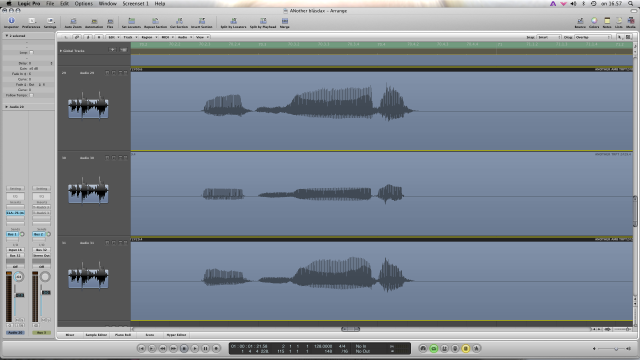Click the play button in transport
The width and height of the screenshot is (640, 360).
pyautogui.click(x=195, y=348)
